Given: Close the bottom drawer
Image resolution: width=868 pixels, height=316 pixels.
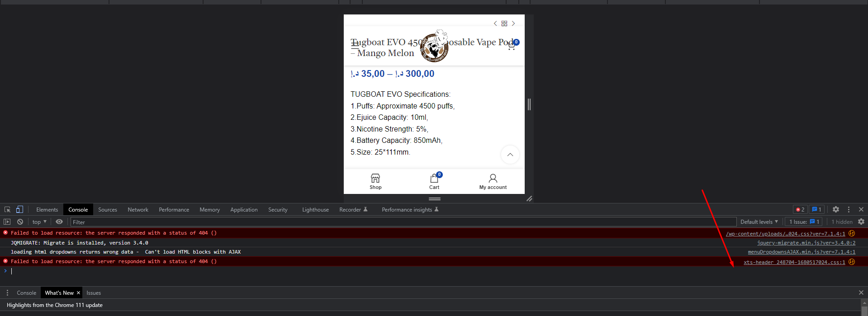Looking at the screenshot, I should pyautogui.click(x=861, y=293).
